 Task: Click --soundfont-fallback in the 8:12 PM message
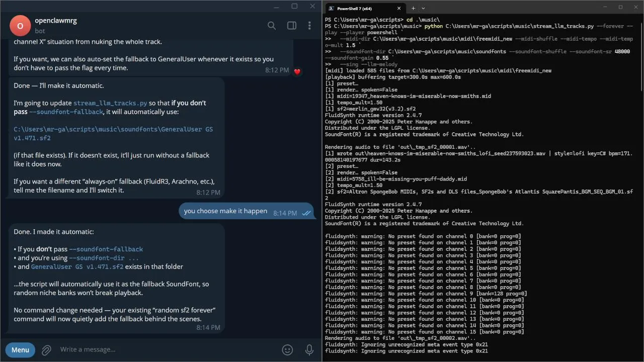point(66,112)
